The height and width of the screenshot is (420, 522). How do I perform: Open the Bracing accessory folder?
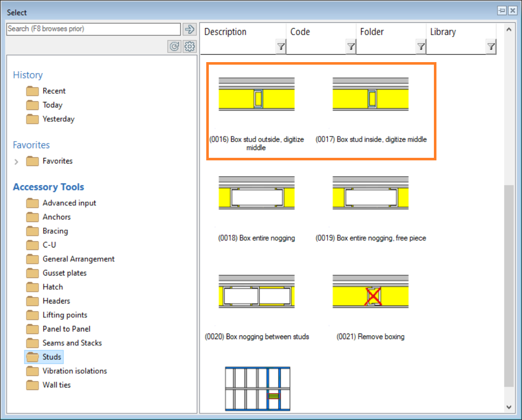click(x=55, y=231)
